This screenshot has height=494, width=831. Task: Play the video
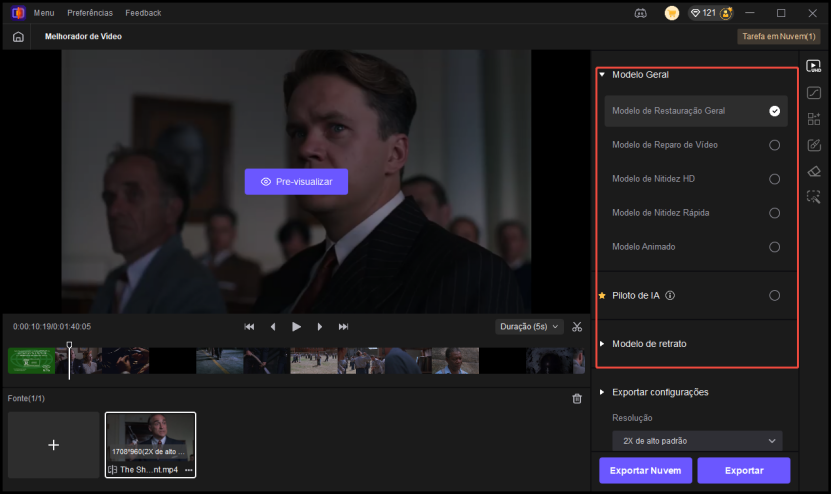tap(296, 327)
